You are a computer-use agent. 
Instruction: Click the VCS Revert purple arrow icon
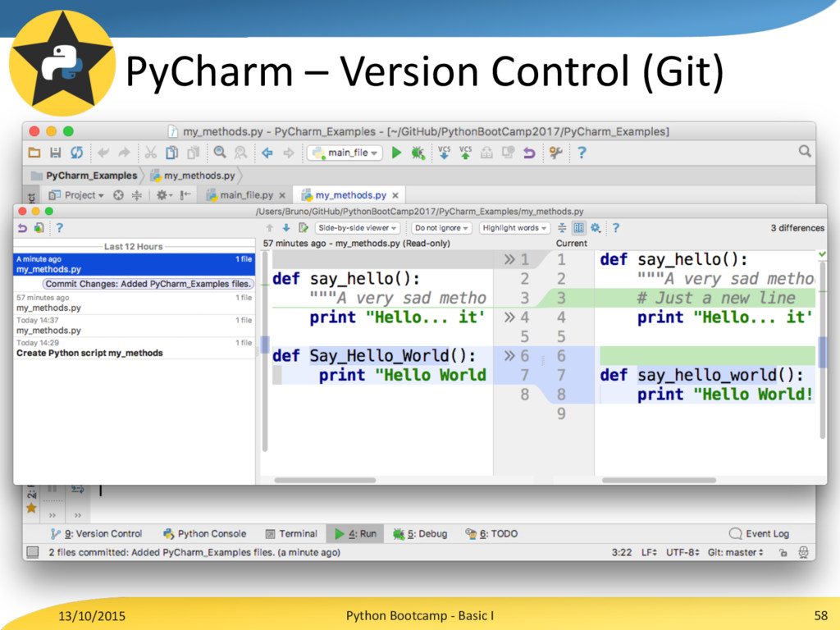coord(529,153)
